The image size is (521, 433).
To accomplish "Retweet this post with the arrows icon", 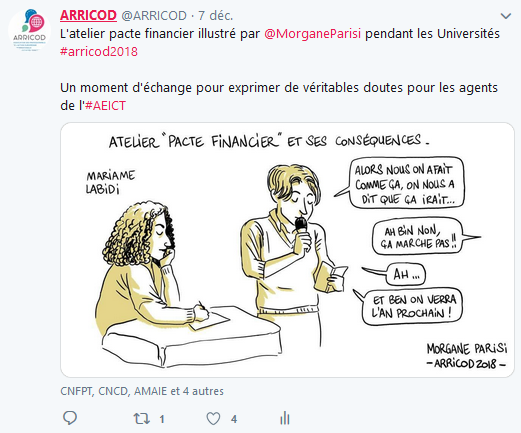I will click(142, 419).
